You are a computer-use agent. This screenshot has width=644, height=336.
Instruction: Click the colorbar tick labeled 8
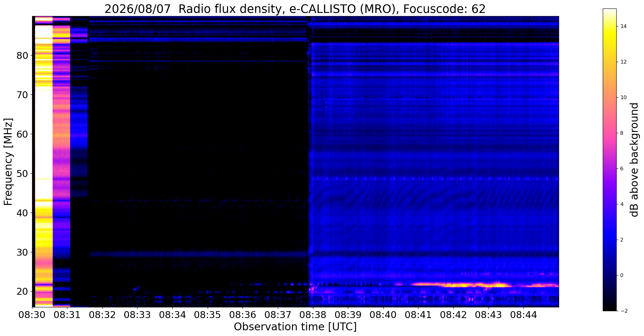coord(621,133)
